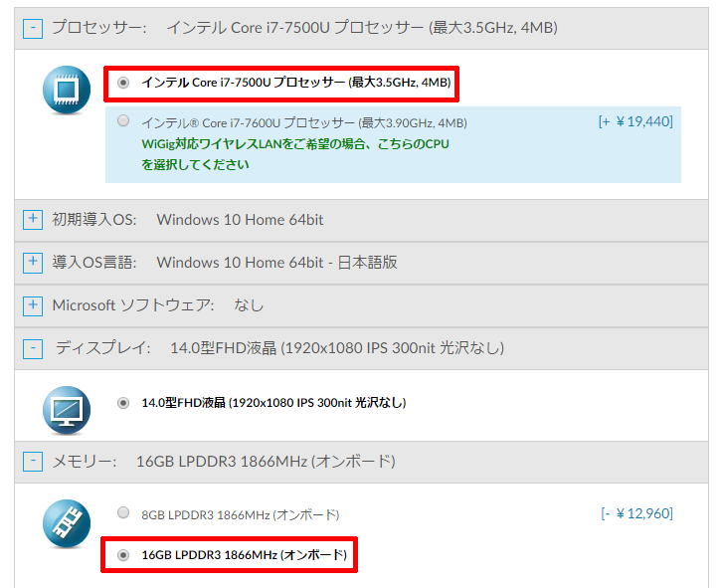Click the WiGig対応ワイヤレスLAN green note

(295, 154)
